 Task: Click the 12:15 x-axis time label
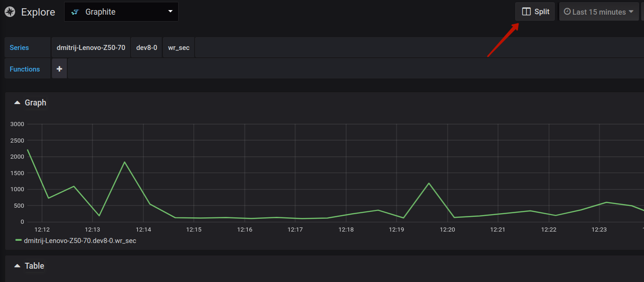194,229
